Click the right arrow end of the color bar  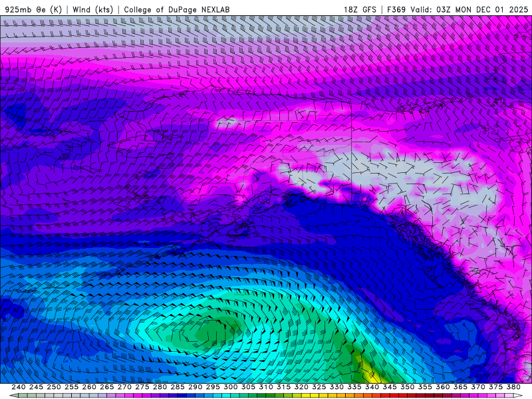[x=518, y=396]
